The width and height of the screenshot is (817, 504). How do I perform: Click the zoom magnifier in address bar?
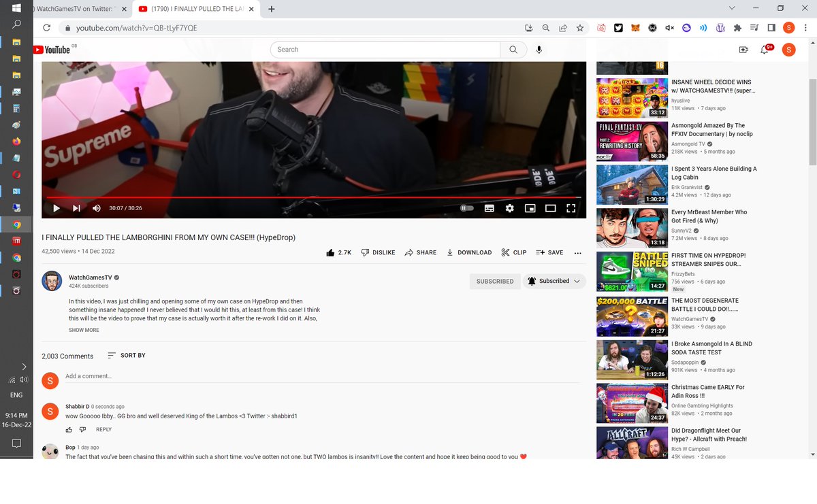coord(545,28)
